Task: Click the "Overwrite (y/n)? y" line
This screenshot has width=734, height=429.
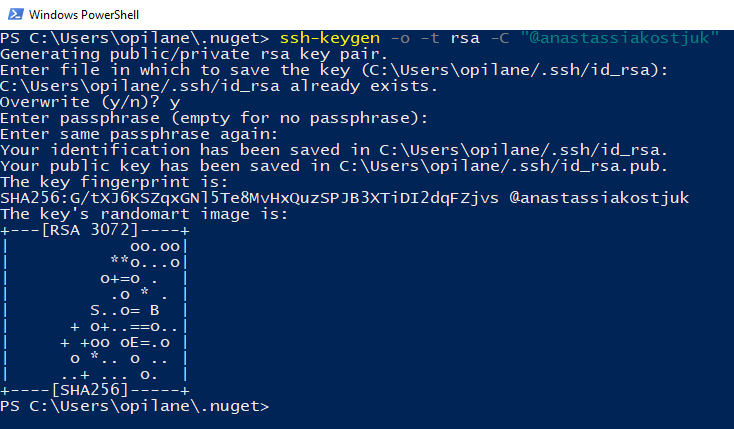Action: [90, 102]
